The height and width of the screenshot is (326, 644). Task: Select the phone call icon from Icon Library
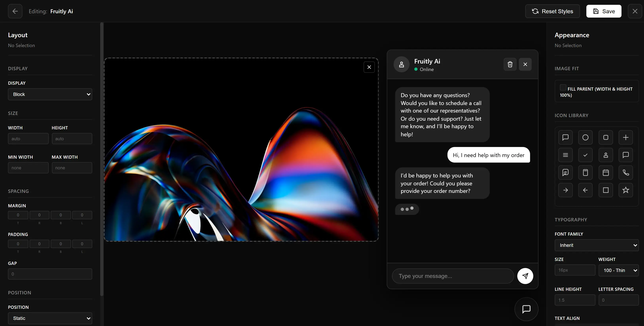pyautogui.click(x=626, y=173)
